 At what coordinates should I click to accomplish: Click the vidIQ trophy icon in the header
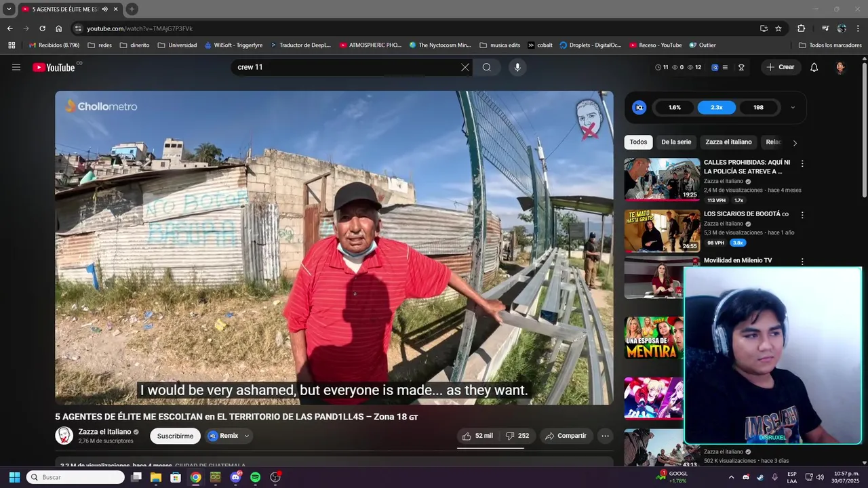(741, 67)
